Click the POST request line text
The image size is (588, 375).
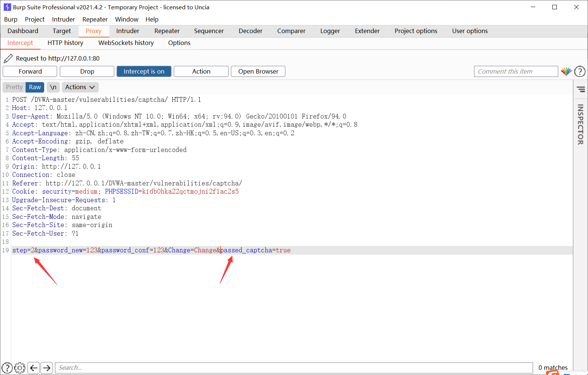point(107,100)
